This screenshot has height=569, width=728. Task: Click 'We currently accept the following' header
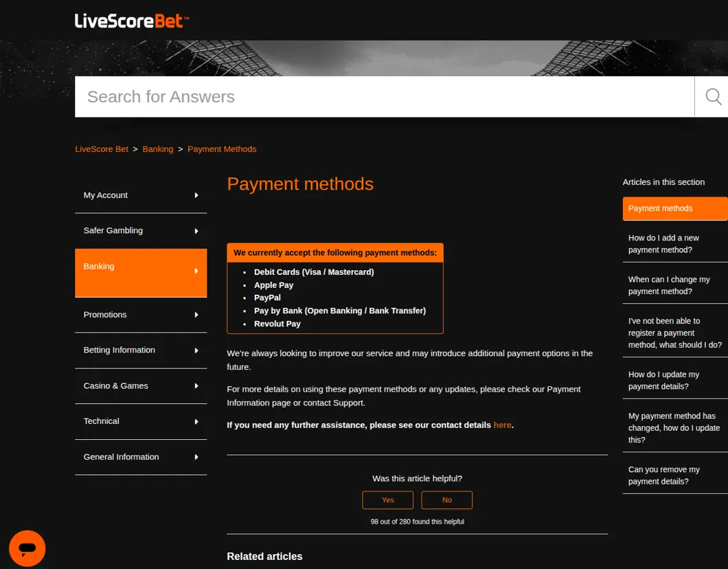[x=335, y=253]
